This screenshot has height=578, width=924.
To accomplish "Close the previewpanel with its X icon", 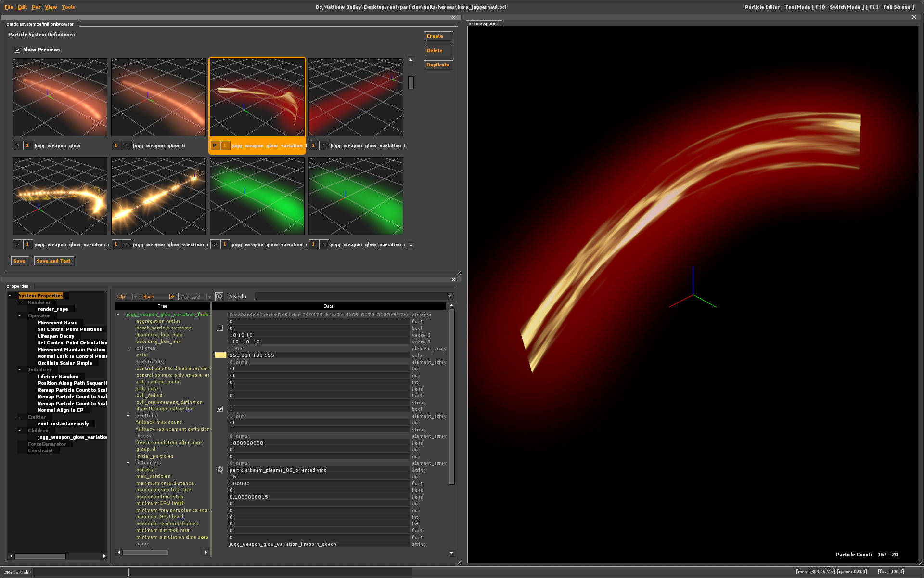I will point(914,17).
